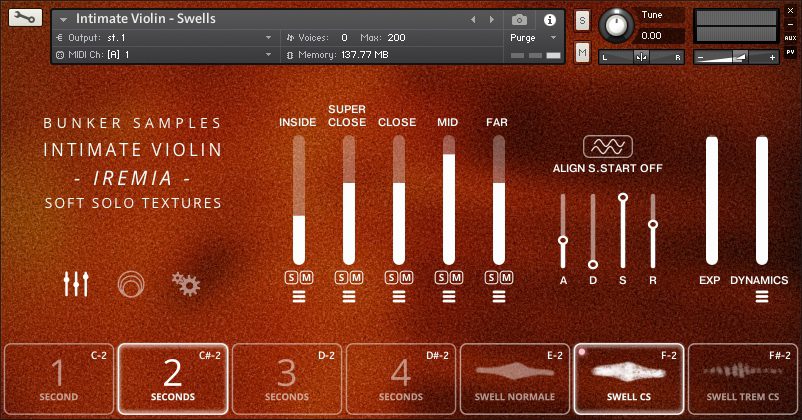Screen dimensions: 802x420
Task: Select the SWELL TREM CS articulation
Action: click(743, 379)
